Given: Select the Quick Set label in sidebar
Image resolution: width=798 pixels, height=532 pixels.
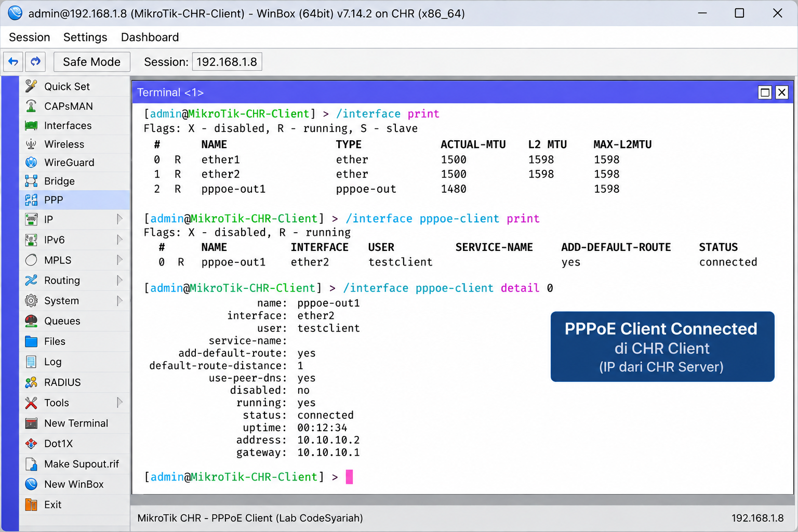Looking at the screenshot, I should pos(67,86).
